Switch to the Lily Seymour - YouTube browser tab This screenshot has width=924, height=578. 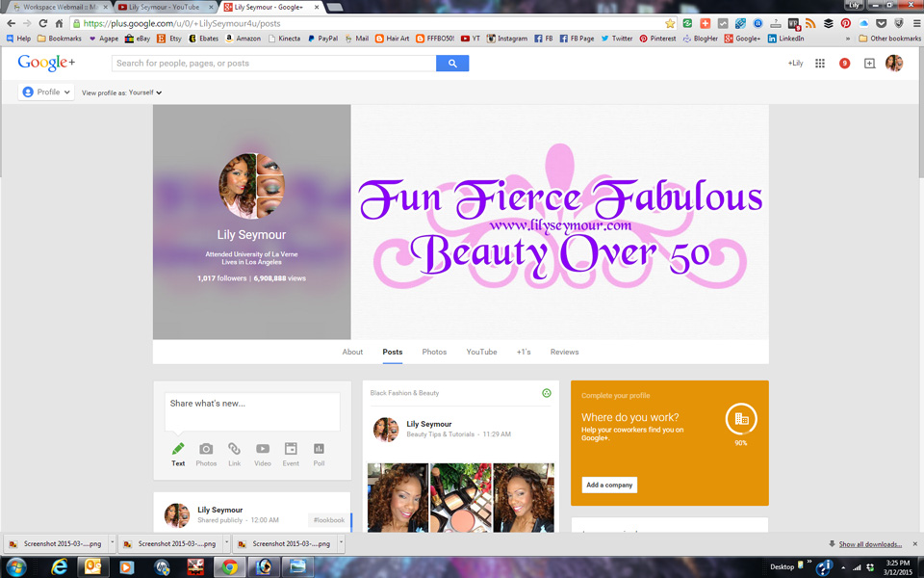[164, 7]
